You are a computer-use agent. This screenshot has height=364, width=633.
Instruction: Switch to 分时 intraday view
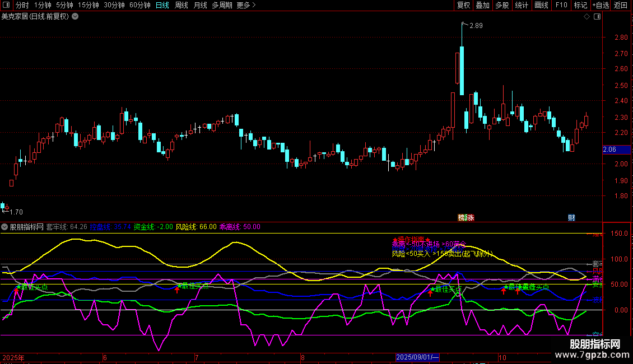pyautogui.click(x=22, y=6)
